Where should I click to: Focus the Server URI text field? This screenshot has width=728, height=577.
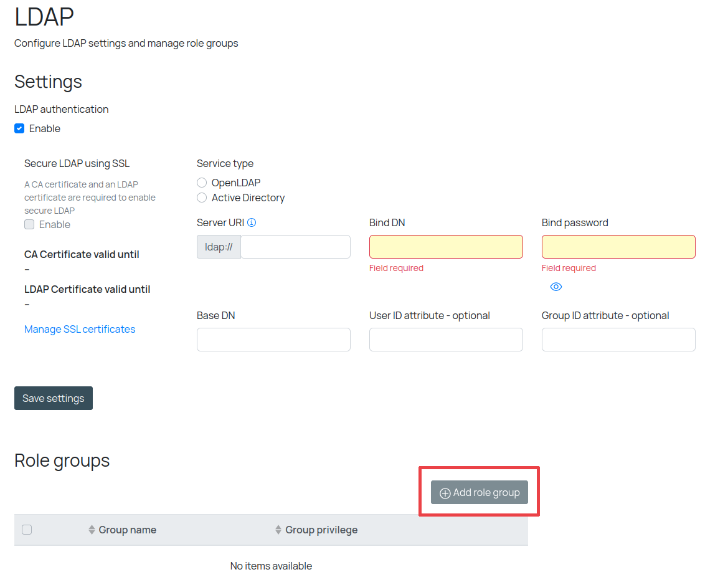tap(295, 247)
